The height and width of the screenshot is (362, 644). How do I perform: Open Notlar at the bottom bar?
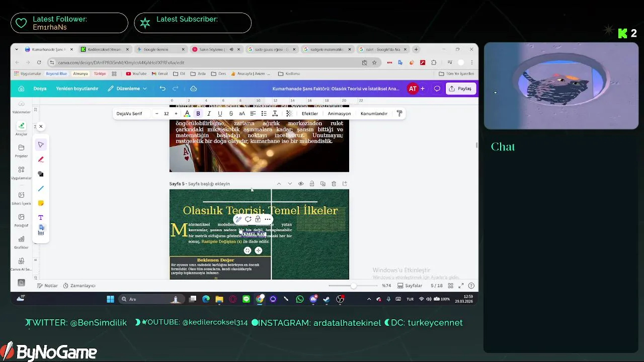[47, 286]
